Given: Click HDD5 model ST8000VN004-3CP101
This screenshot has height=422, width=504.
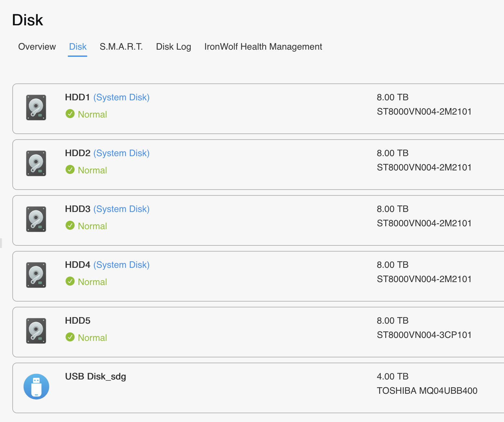Looking at the screenshot, I should (x=424, y=335).
